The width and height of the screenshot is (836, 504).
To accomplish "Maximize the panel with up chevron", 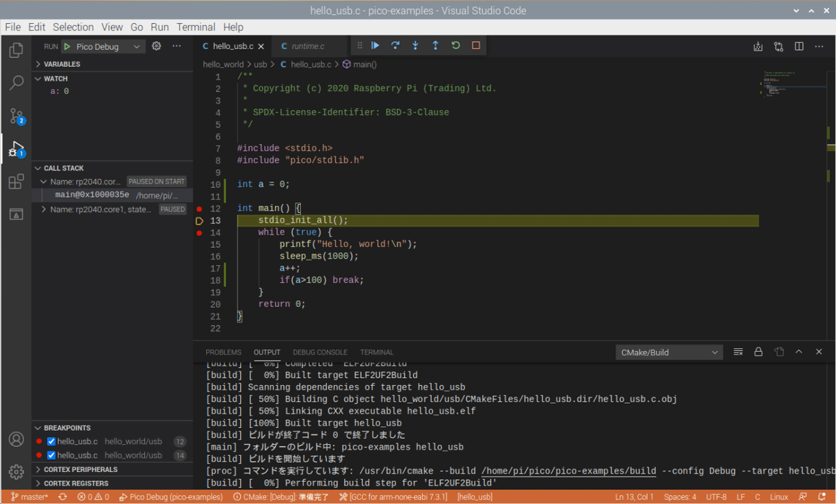I will coord(799,352).
